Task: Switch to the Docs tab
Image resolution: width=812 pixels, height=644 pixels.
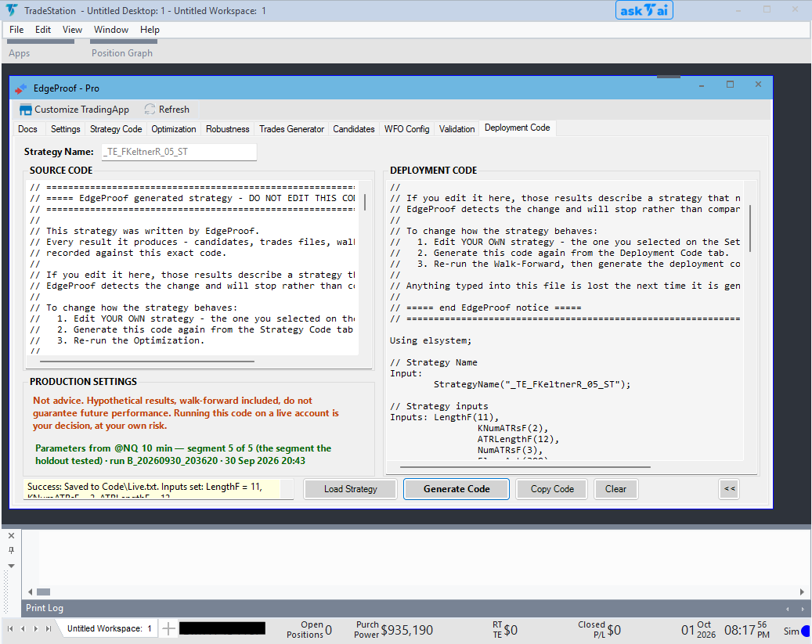Action: click(28, 129)
